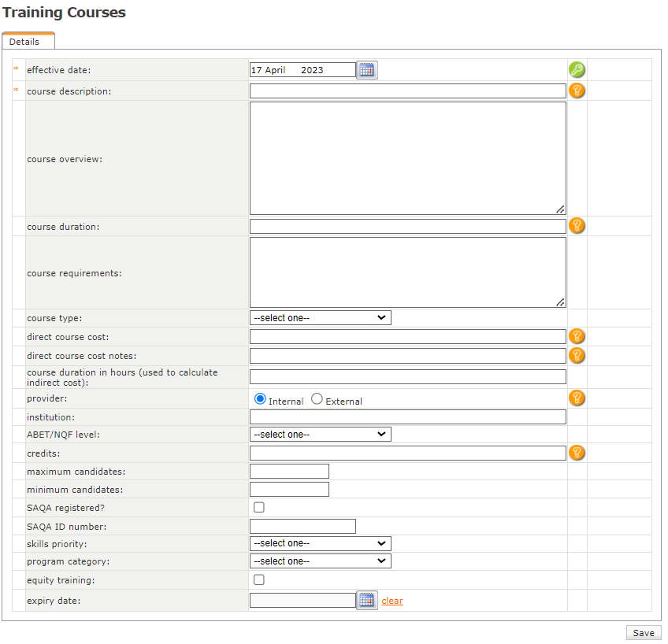Switch to the Details tab

point(24,42)
